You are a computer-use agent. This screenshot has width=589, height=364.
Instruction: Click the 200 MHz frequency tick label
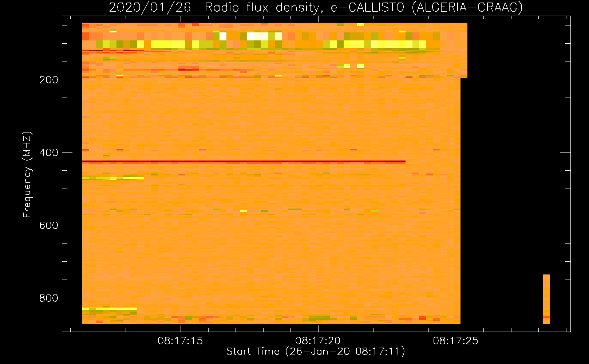[49, 80]
